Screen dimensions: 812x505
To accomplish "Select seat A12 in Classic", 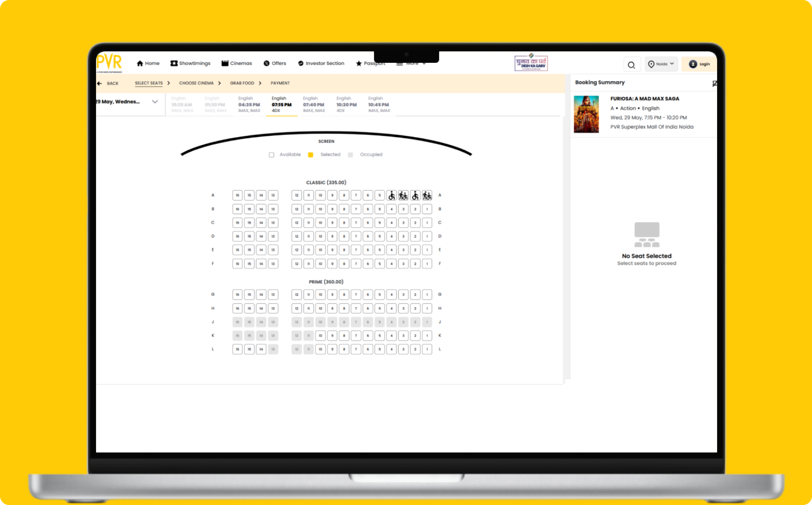I will (x=297, y=195).
